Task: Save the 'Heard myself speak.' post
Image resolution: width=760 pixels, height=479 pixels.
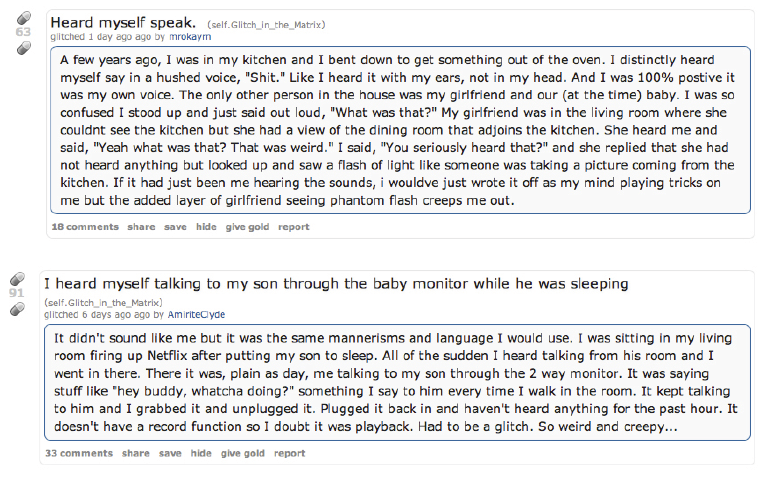Action: [175, 227]
